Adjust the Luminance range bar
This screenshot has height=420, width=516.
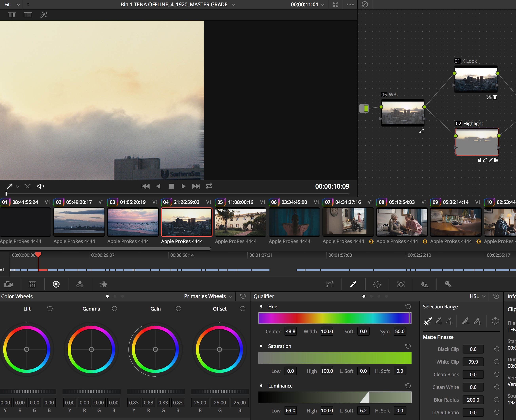[335, 397]
